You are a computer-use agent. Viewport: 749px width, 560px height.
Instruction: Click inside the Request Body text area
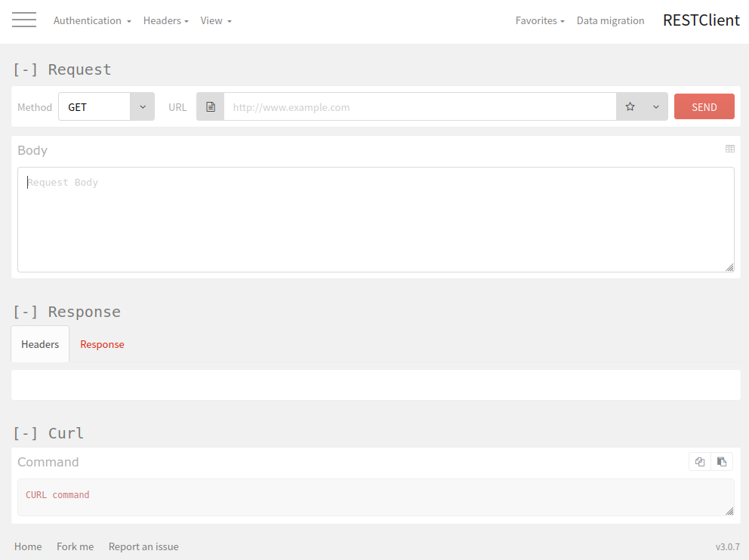coord(375,219)
